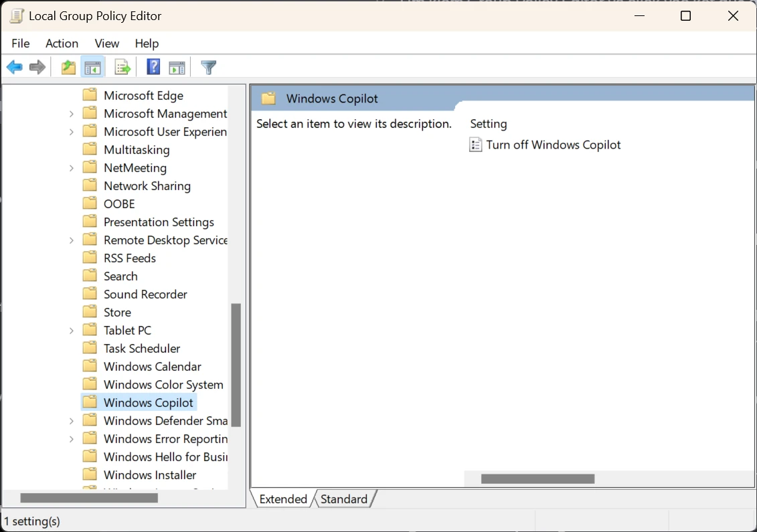Select the Microsoft User Experience label

point(165,131)
